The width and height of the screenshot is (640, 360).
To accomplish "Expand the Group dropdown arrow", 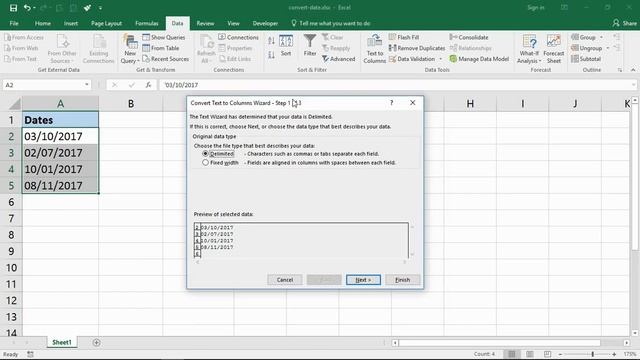I will tap(601, 37).
